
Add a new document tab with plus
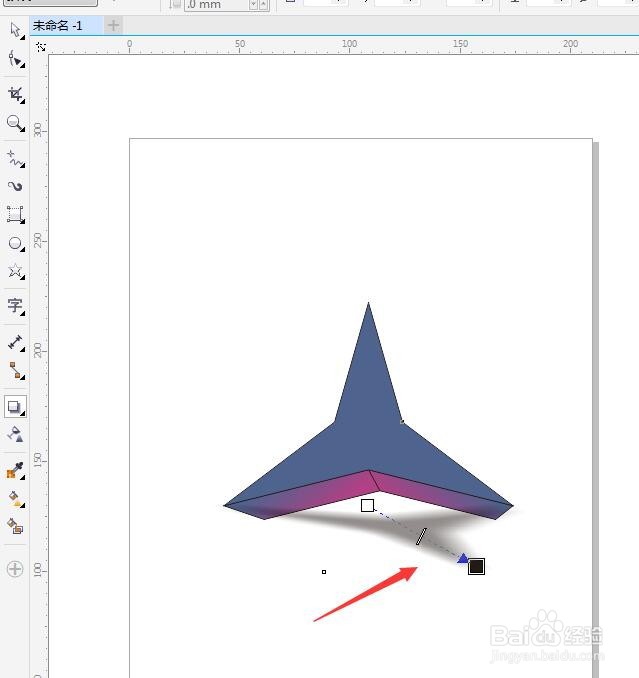[x=113, y=26]
